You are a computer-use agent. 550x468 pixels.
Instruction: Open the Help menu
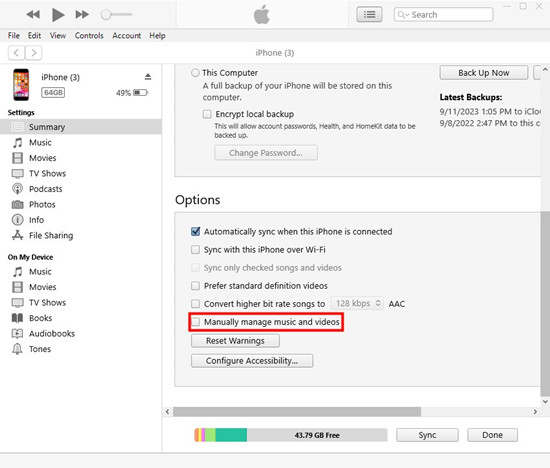point(157,35)
